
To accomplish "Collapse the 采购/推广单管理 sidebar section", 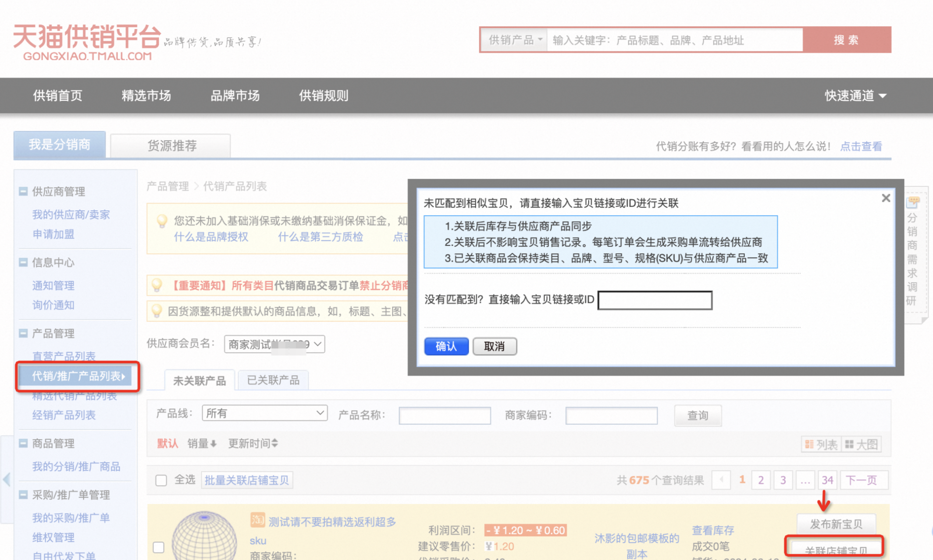I will 23,495.
